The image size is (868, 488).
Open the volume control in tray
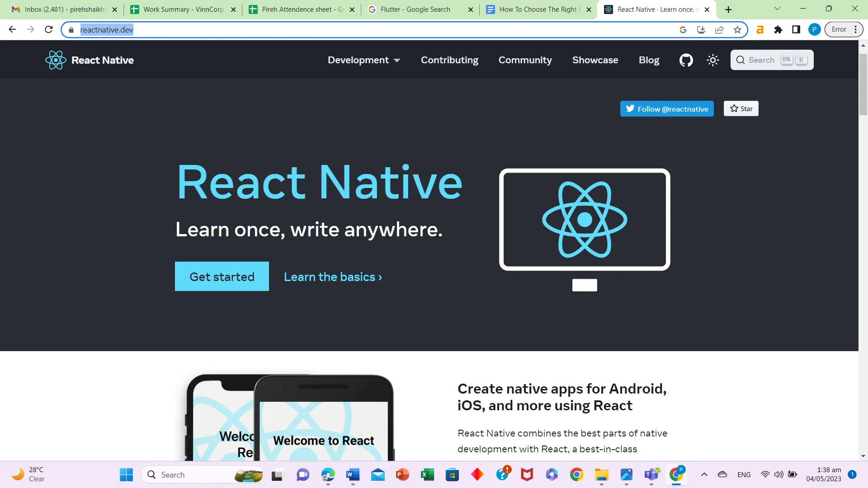(778, 474)
